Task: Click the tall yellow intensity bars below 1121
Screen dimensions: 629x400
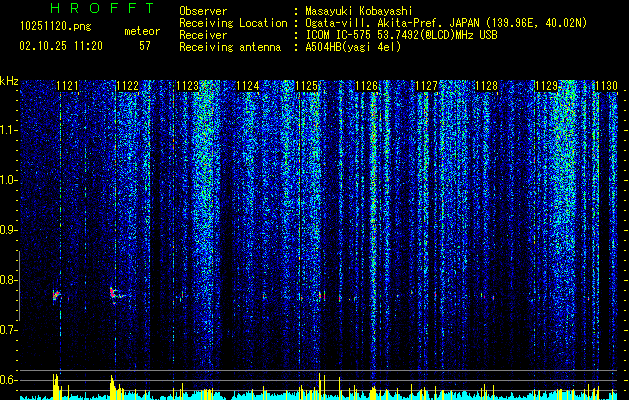Action: pyautogui.click(x=56, y=386)
